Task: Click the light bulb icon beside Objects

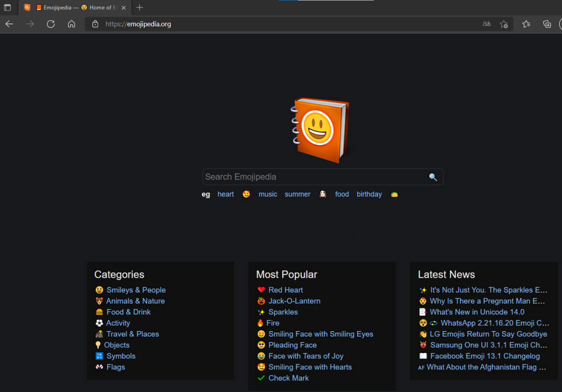Action: tap(98, 345)
